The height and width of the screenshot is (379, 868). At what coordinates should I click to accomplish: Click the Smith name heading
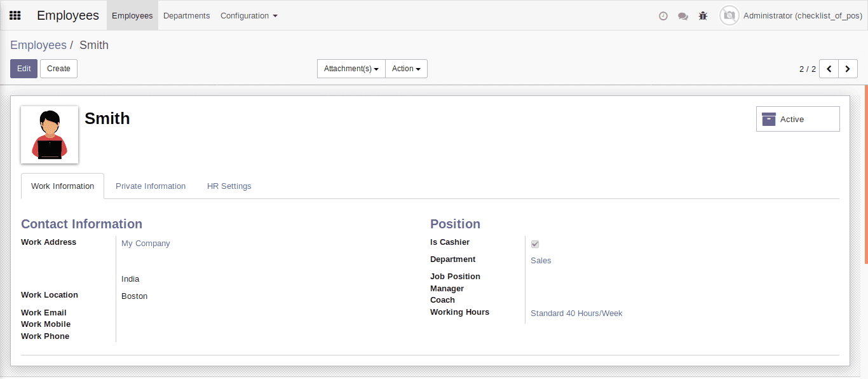coord(107,118)
